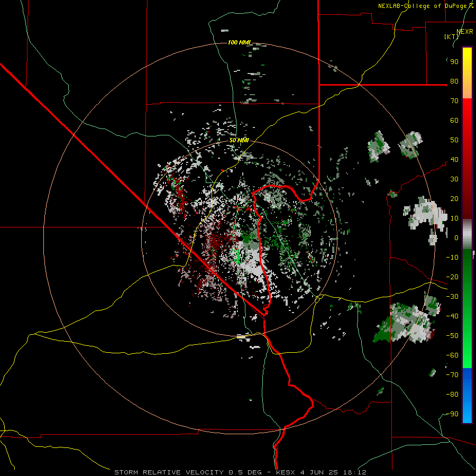Click the -10 value on velocity scale
Viewport: 476px width, 476px height.
(x=452, y=258)
